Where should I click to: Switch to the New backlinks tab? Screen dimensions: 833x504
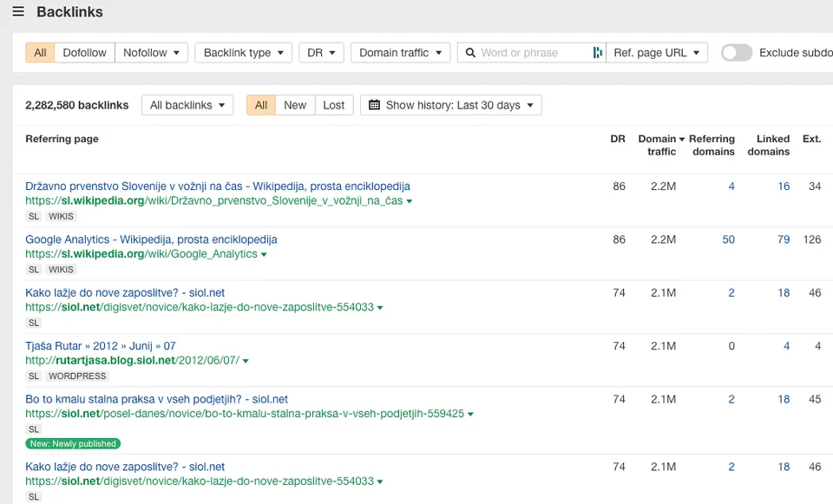[x=295, y=105]
